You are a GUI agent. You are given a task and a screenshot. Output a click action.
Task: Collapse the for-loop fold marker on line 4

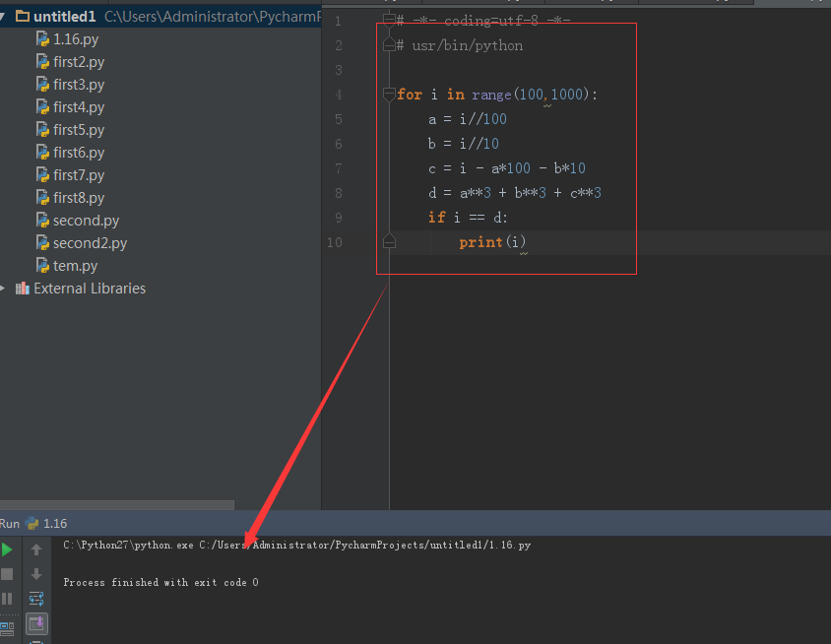389,95
